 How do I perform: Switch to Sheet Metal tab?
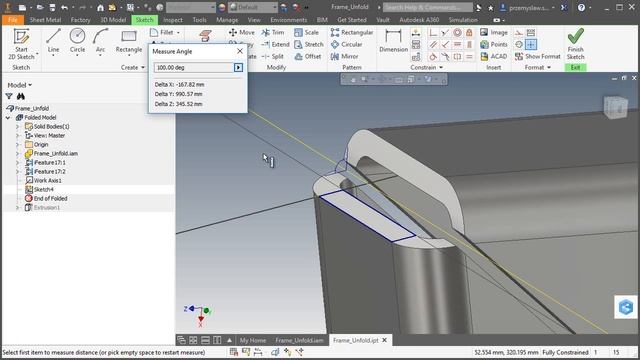pos(45,20)
